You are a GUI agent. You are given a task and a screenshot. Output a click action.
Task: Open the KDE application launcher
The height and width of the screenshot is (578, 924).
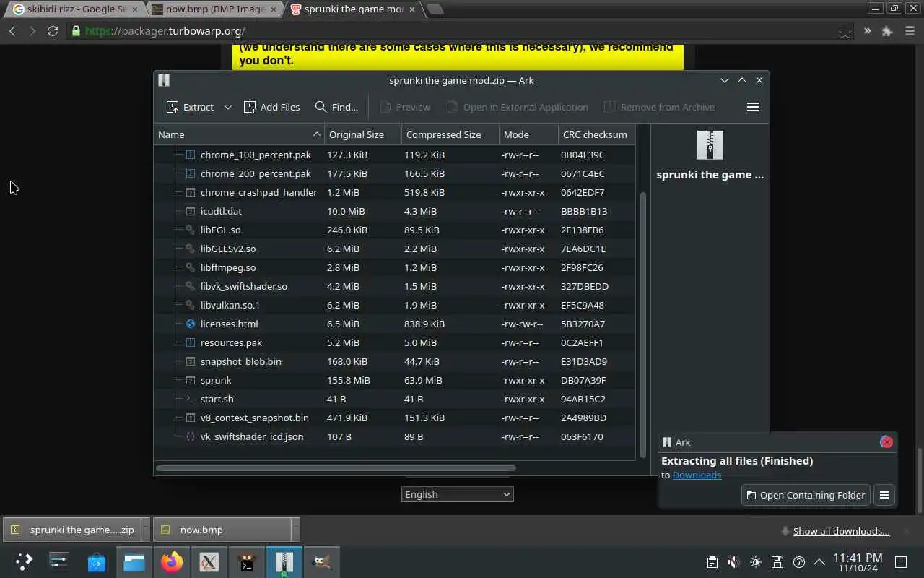coord(23,561)
